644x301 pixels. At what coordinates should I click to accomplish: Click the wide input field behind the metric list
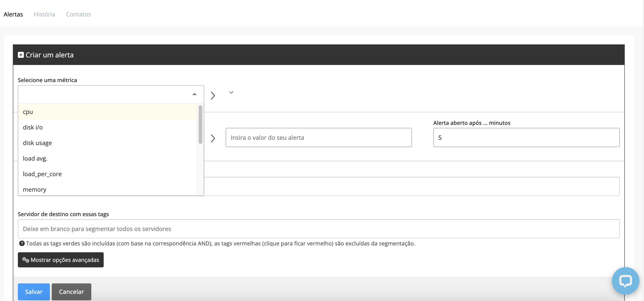tap(411, 186)
